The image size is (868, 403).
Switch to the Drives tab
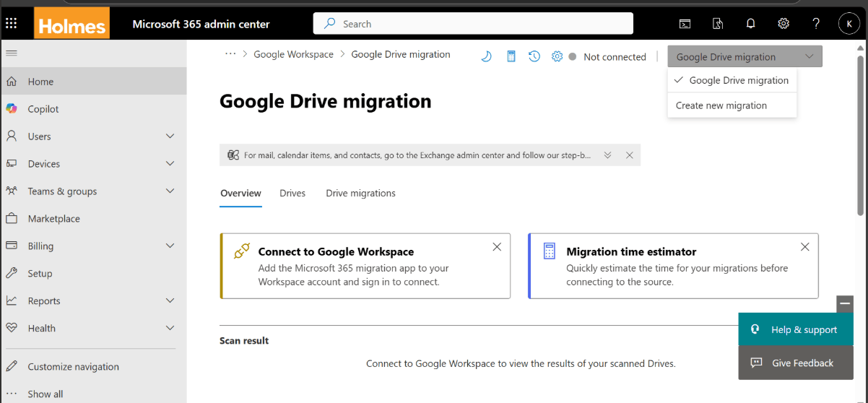(x=292, y=194)
